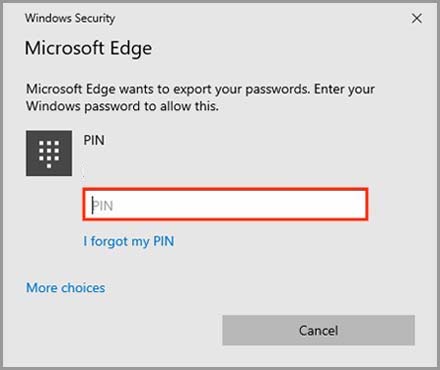Image resolution: width=440 pixels, height=370 pixels.
Task: Click the word 'Edge' in the large heading
Action: 131,49
